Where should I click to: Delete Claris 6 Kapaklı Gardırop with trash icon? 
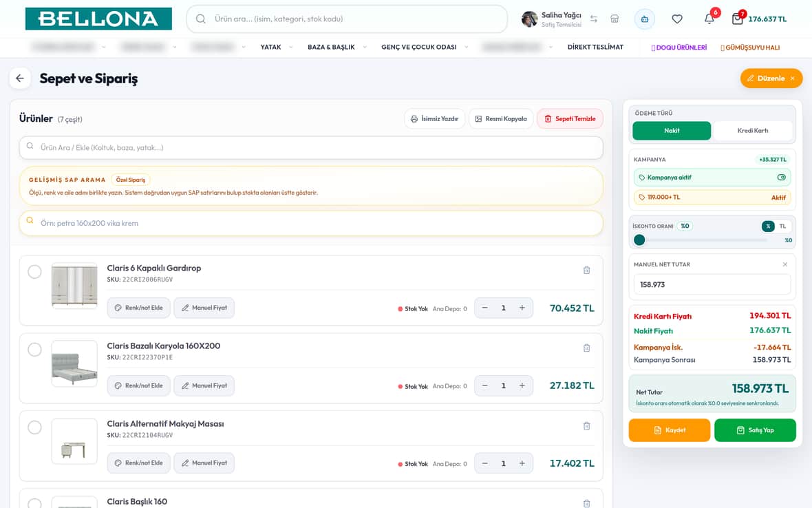pos(587,270)
